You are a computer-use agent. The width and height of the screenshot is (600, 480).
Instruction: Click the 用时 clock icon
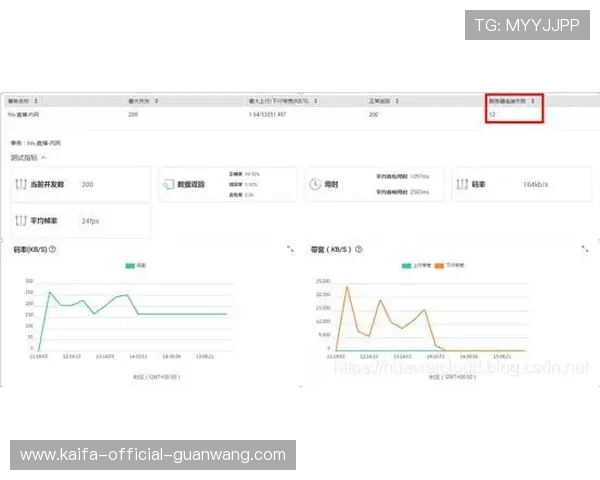(x=315, y=185)
